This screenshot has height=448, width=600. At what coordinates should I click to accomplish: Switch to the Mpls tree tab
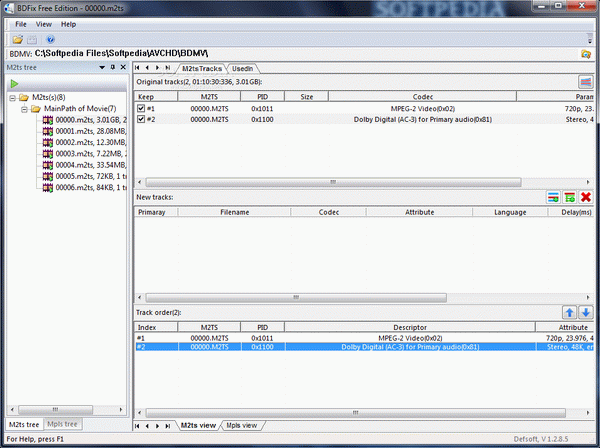pyautogui.click(x=62, y=424)
